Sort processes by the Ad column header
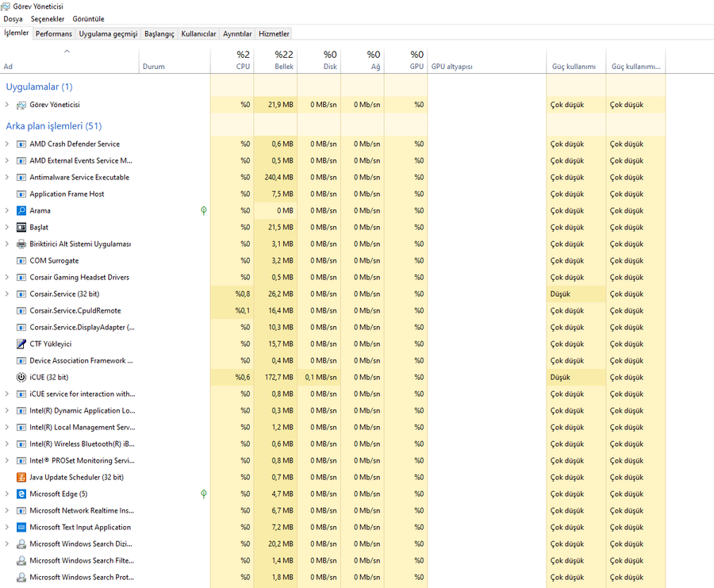714x588 pixels. (69, 60)
